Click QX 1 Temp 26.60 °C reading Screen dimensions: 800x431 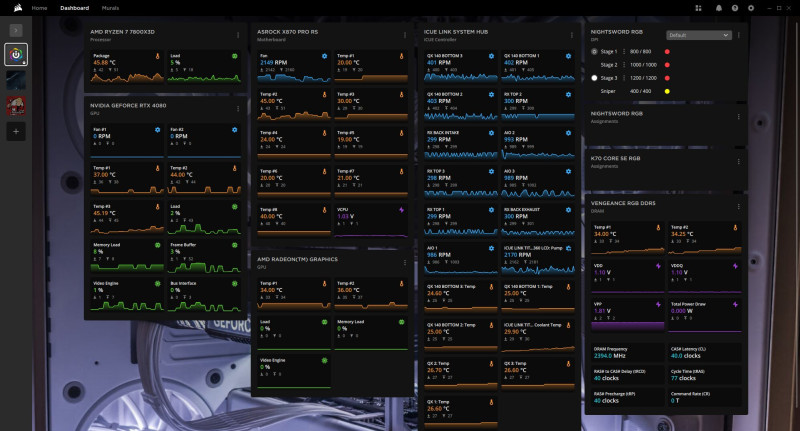point(438,409)
